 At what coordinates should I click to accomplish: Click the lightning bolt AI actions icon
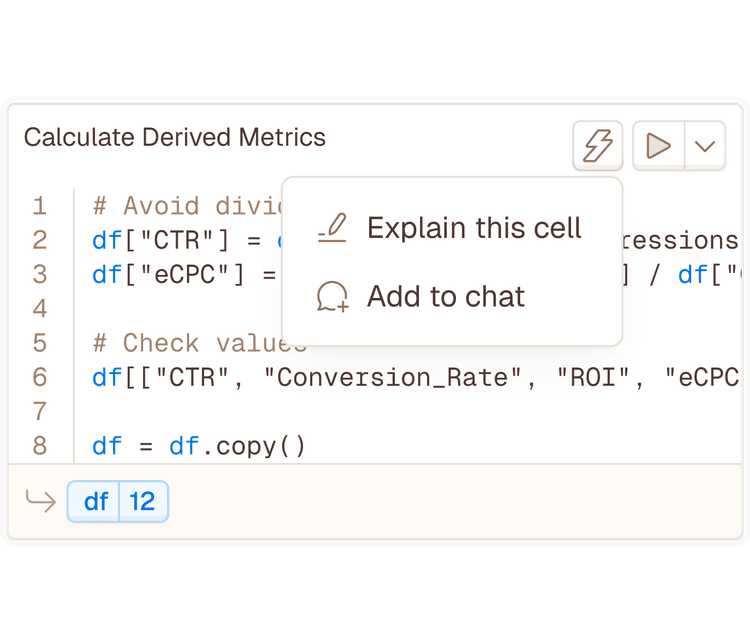pyautogui.click(x=598, y=147)
